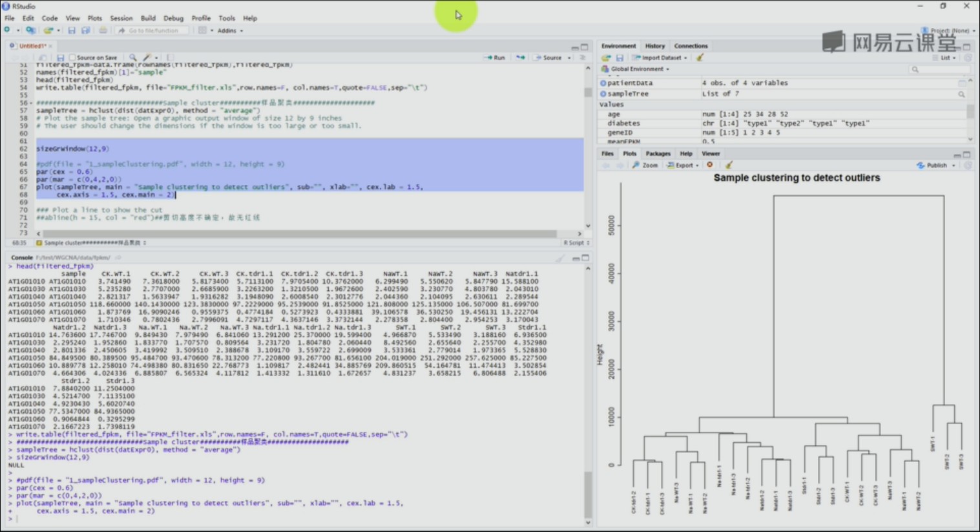The image size is (980, 532).
Task: Open the File menu
Action: click(10, 18)
